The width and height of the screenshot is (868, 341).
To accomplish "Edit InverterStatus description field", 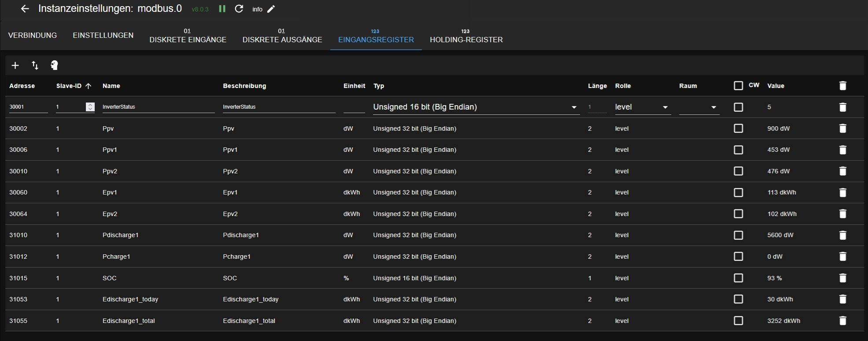I will tap(279, 107).
